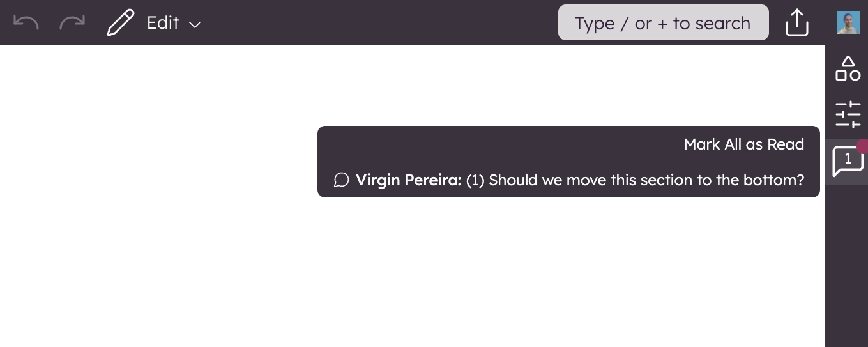Viewport: 868px width, 347px height.
Task: Click the redo arrow icon
Action: 72,23
